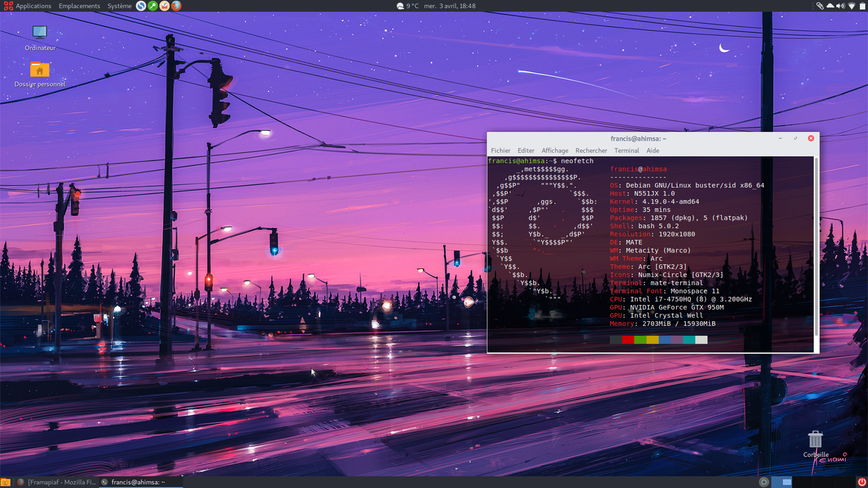868x488 pixels.
Task: Close the terminal window
Action: [x=810, y=138]
